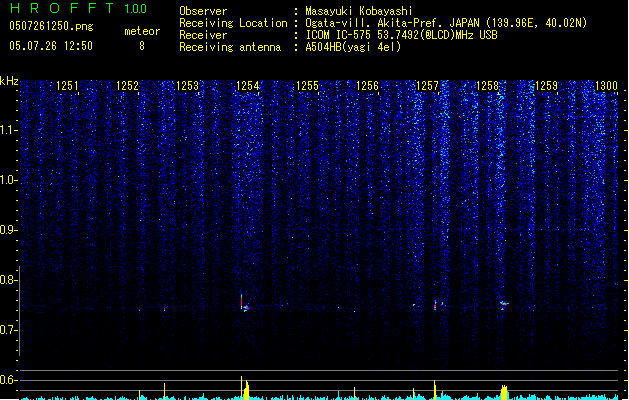Click receiver ICOM IC-575 53.7492 MHz text

click(x=401, y=35)
